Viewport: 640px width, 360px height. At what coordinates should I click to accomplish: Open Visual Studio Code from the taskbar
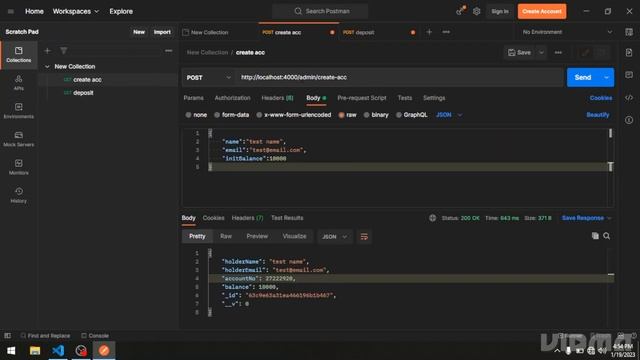tap(58, 350)
